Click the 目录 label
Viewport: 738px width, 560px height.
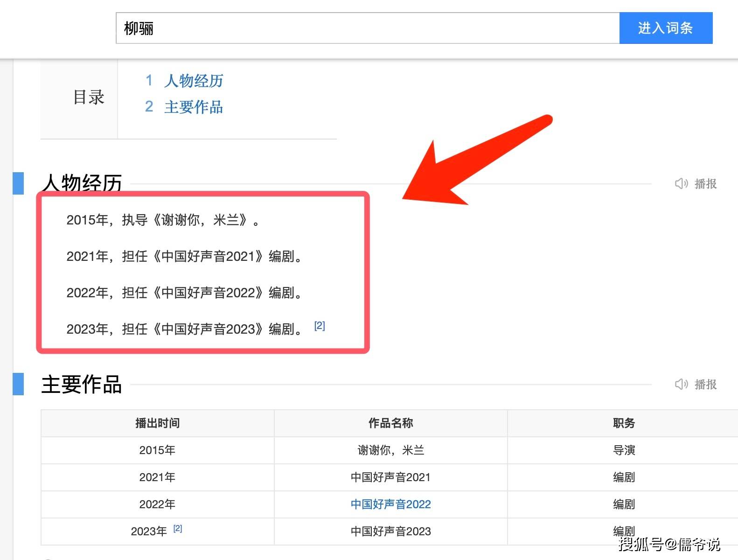pos(89,98)
